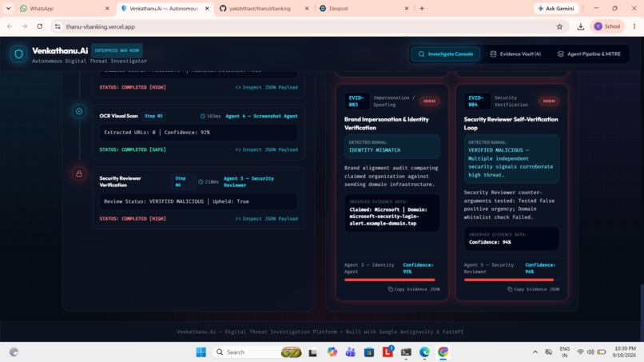Click the Security Reviewer lock step icon

coord(79,174)
